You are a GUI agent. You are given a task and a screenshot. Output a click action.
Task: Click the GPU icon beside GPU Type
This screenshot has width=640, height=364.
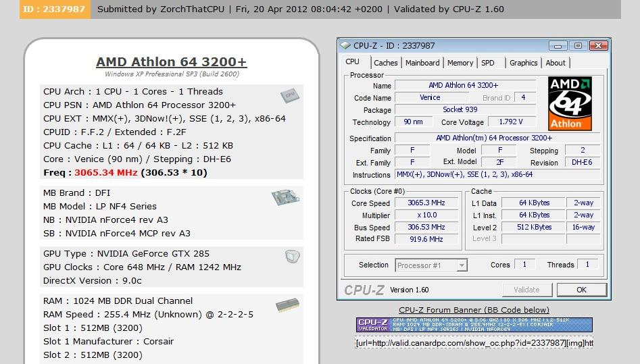(x=292, y=256)
